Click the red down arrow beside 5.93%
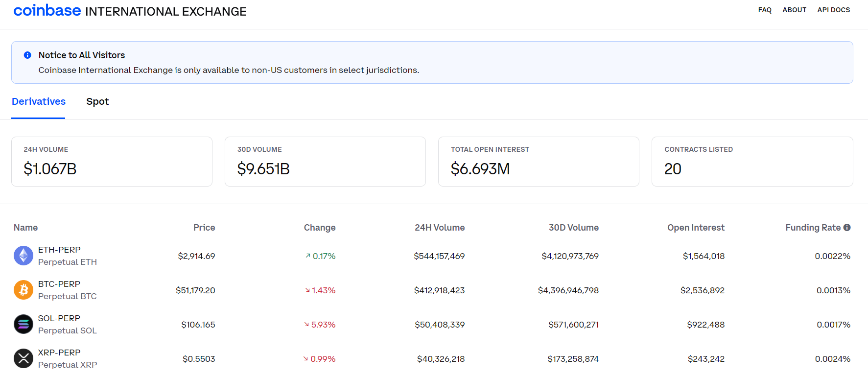868x377 pixels. click(306, 324)
